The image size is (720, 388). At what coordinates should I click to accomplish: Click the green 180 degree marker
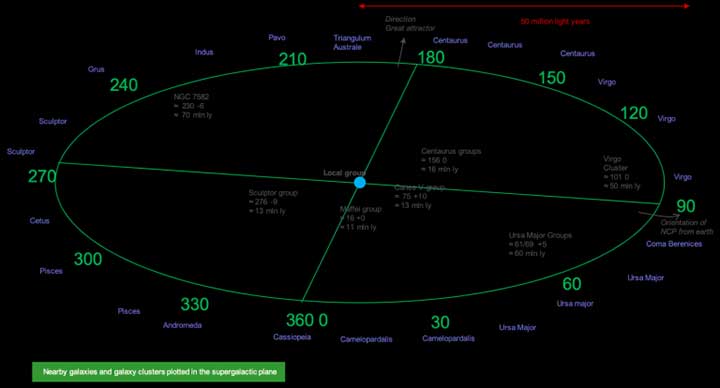(431, 57)
